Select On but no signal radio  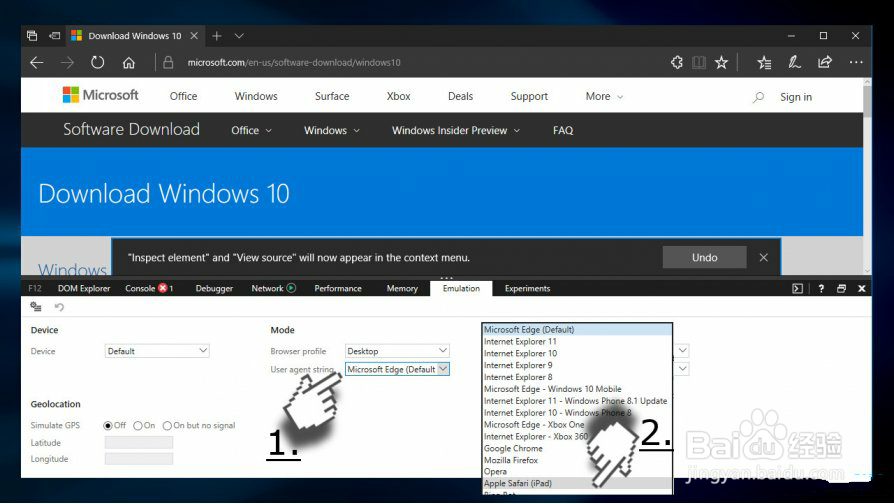coord(167,425)
